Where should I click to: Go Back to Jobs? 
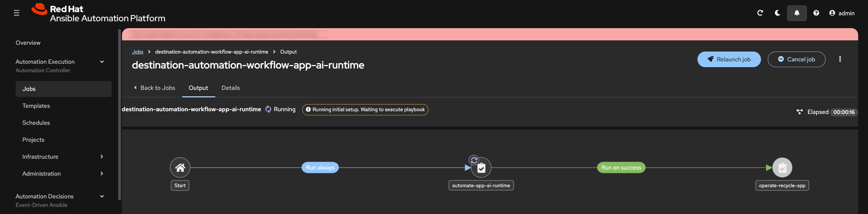click(x=155, y=88)
